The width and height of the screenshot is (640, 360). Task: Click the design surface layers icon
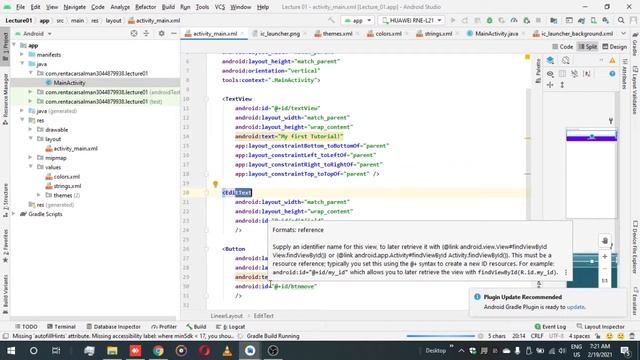[550, 60]
